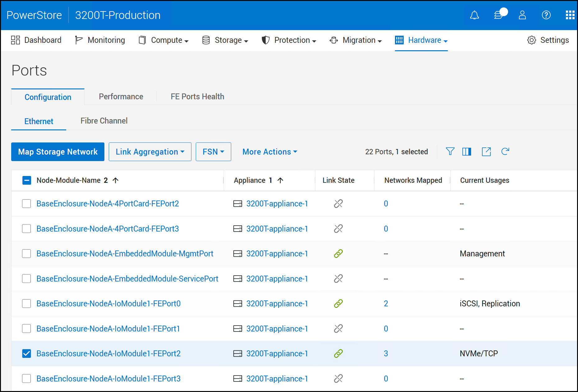Click green link icon for IoModule1-FEPort2
The image size is (578, 392).
click(x=338, y=354)
